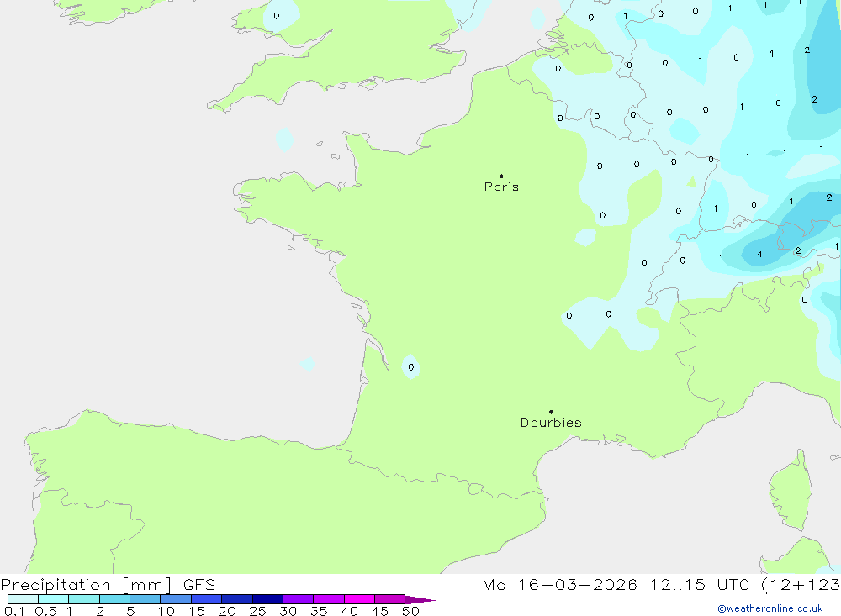This screenshot has height=616, width=841.
Task: Pick the 0.1–0.5 mm lightest legend swatch
Action: [23, 599]
